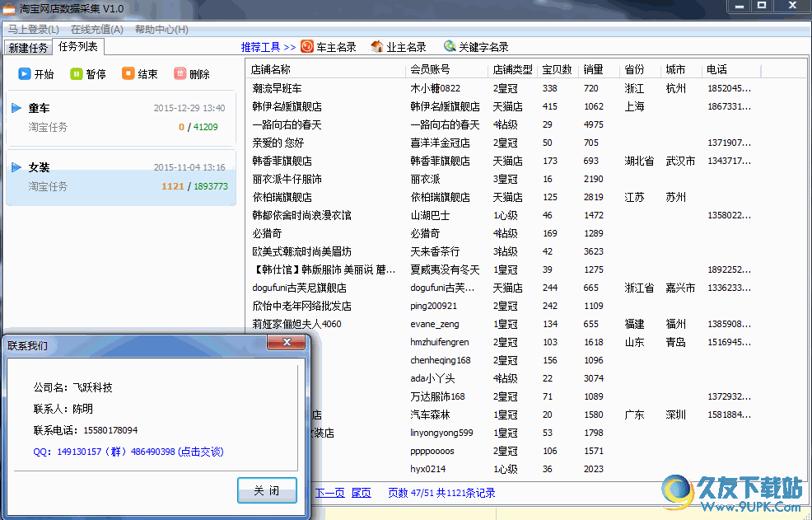Click member account 万达服饰168
The image size is (812, 520).
[x=437, y=396]
